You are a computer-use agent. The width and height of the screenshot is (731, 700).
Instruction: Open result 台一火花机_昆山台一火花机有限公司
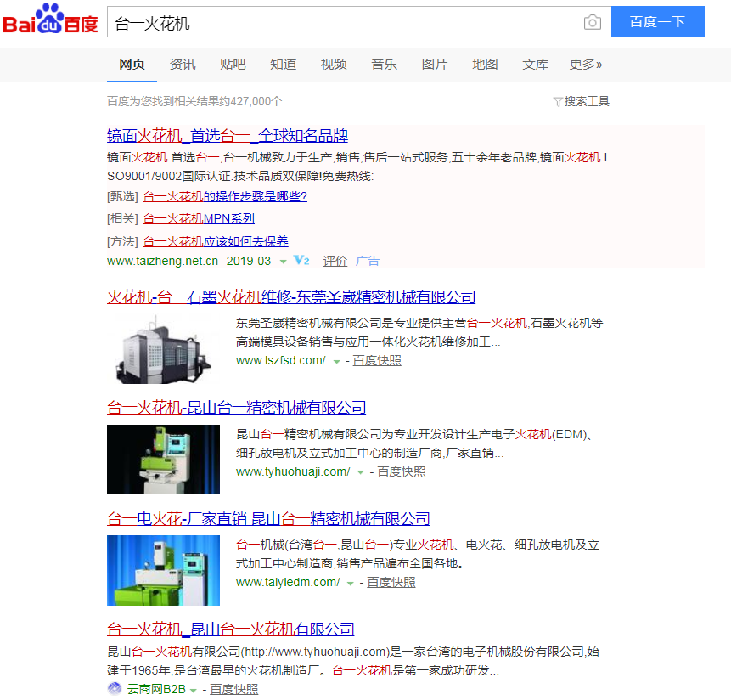tap(231, 629)
